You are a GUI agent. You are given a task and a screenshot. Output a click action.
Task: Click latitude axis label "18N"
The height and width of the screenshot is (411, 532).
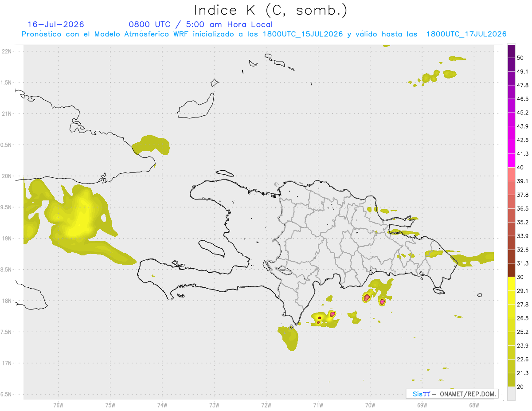pos(7,301)
